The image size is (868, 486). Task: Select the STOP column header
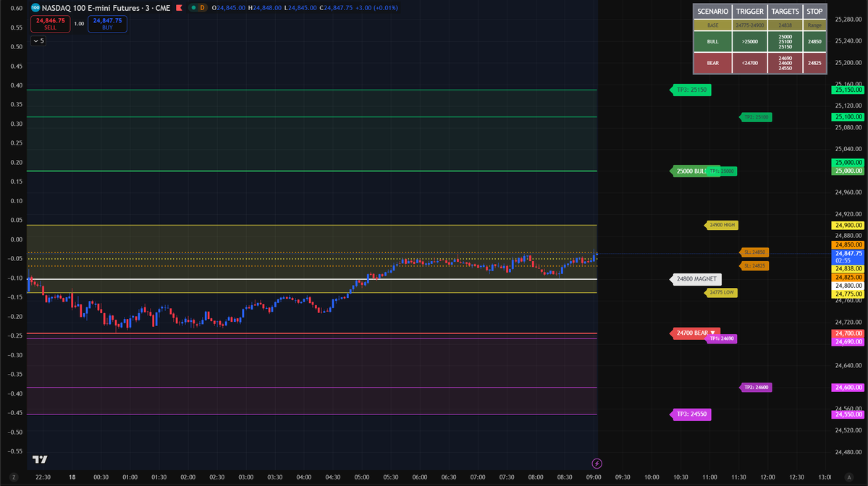point(814,11)
